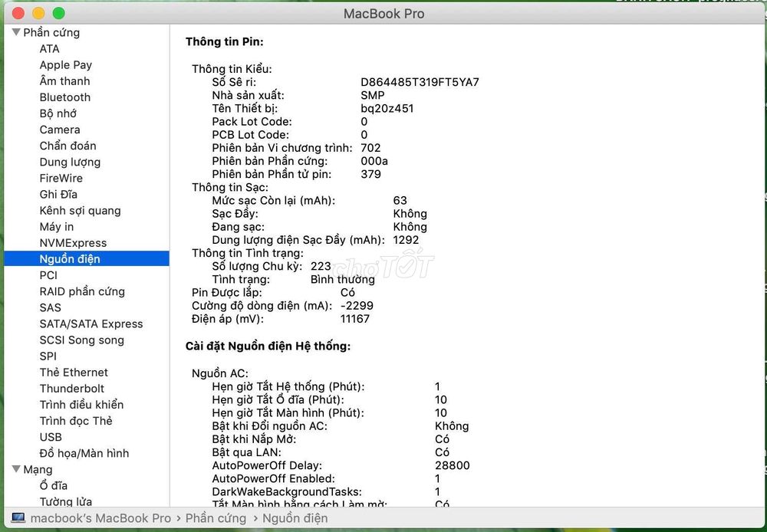The image size is (767, 532).
Task: Click Phần cứng in the path bar
Action: pyautogui.click(x=216, y=518)
